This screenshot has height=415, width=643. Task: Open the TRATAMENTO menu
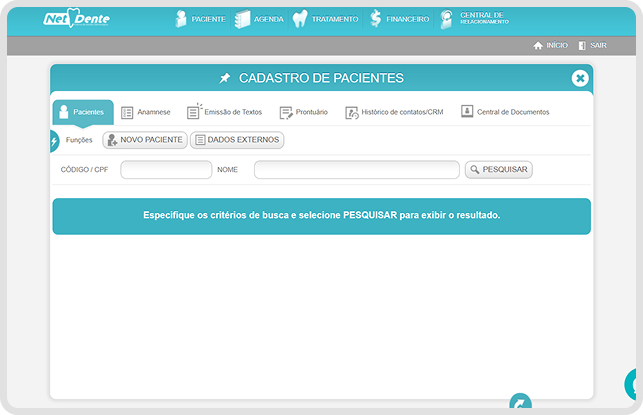coord(325,19)
